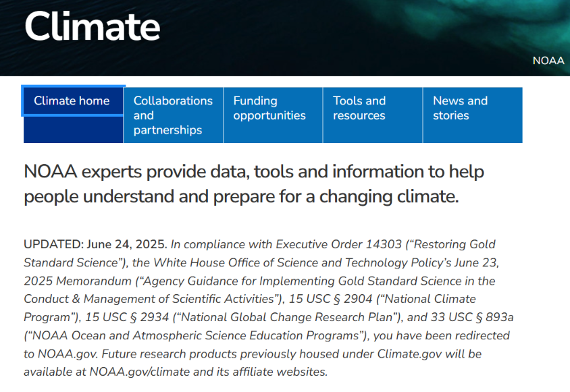Select the Funding opportunities tab

(x=273, y=115)
